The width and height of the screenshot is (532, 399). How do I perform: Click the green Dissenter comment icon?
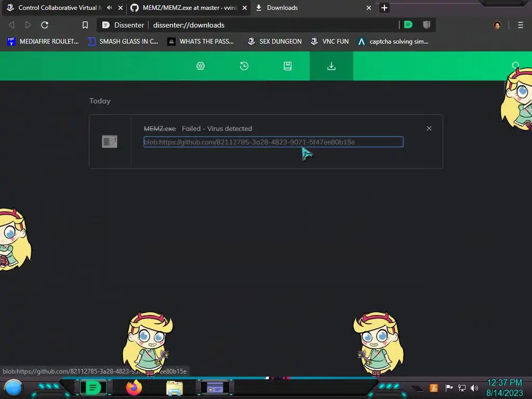point(408,24)
